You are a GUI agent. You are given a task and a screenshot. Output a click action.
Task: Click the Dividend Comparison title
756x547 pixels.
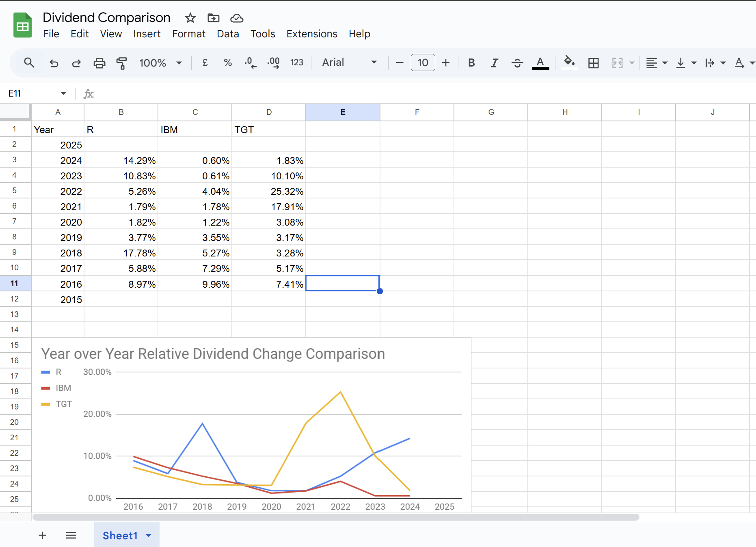tap(107, 17)
